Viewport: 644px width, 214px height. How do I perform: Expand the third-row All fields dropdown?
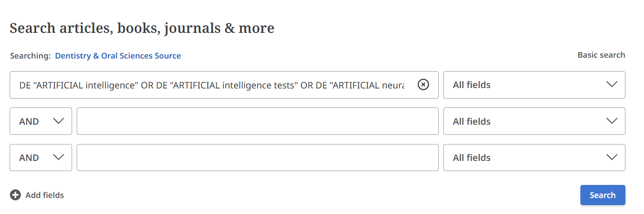(534, 158)
